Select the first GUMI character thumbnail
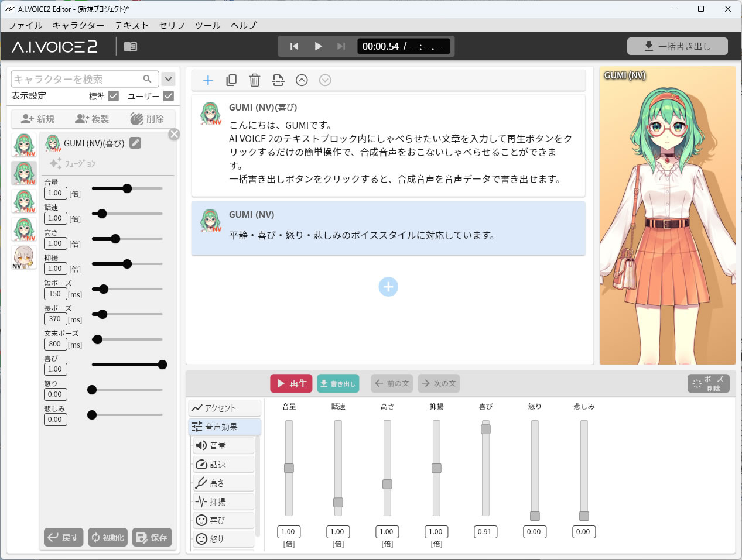This screenshot has height=560, width=742. tap(24, 145)
